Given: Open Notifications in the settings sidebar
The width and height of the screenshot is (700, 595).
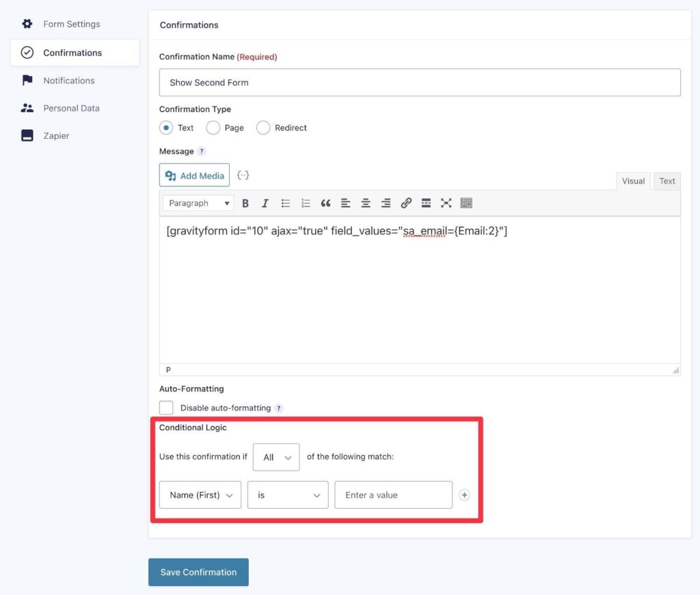Looking at the screenshot, I should click(68, 80).
